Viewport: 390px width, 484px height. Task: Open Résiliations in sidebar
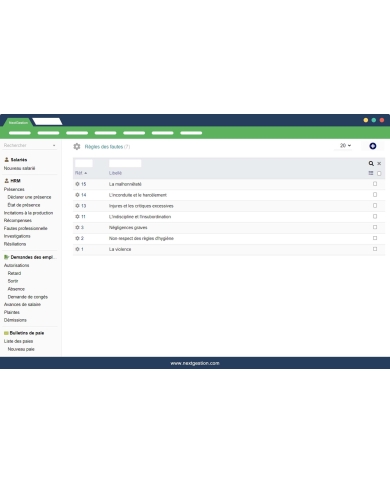[x=15, y=244]
